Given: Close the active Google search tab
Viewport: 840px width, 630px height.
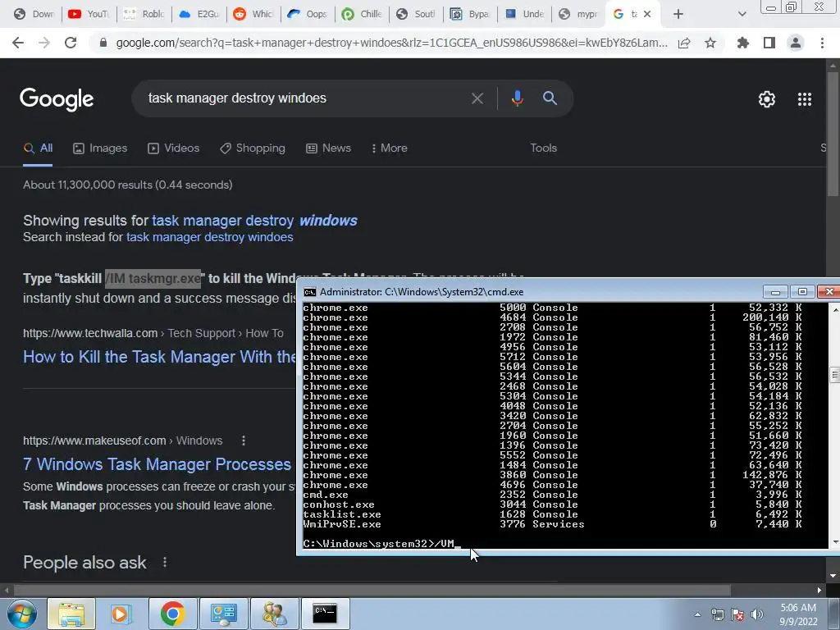Looking at the screenshot, I should [x=647, y=14].
